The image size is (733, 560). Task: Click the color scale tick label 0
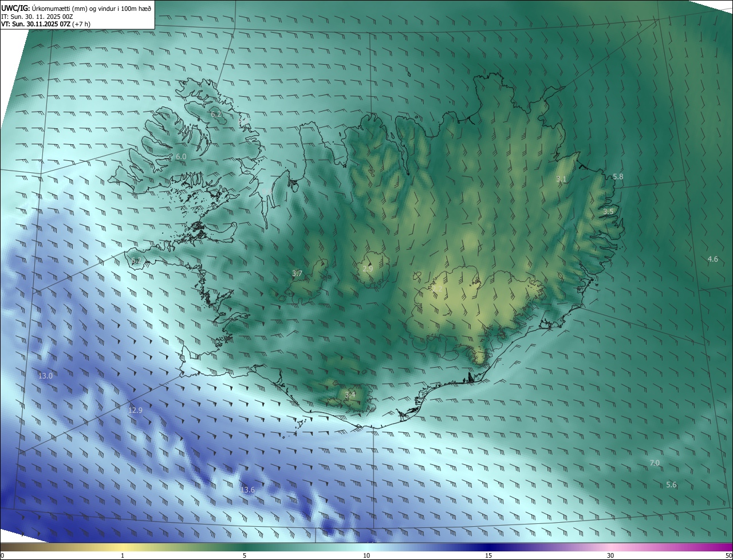pyautogui.click(x=2, y=555)
